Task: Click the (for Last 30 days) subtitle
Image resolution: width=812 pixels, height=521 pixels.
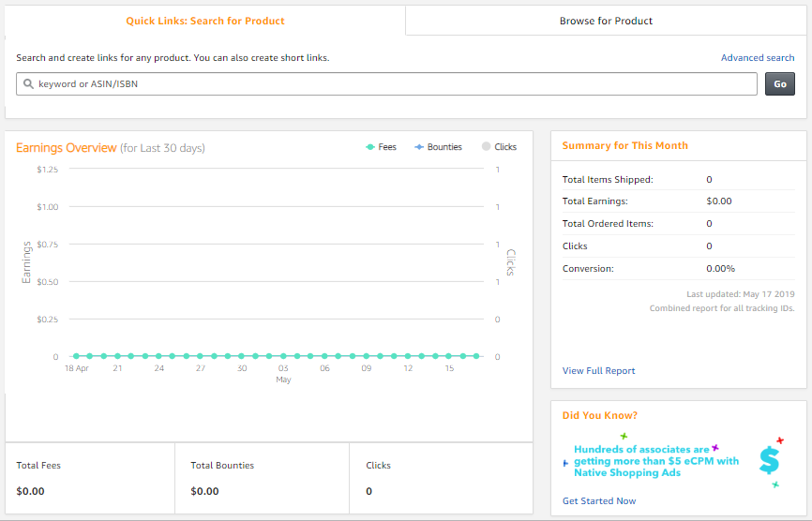Action: (162, 148)
